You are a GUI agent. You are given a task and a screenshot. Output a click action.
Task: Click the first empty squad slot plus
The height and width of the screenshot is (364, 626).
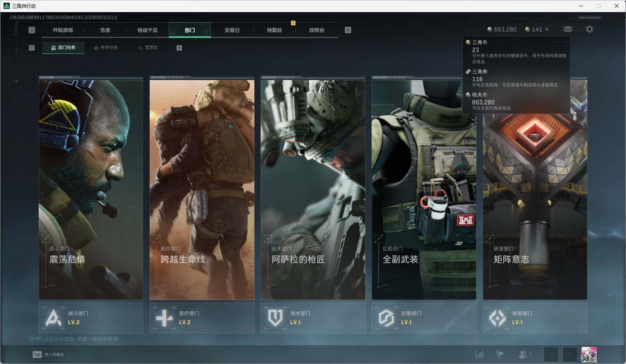click(x=551, y=355)
